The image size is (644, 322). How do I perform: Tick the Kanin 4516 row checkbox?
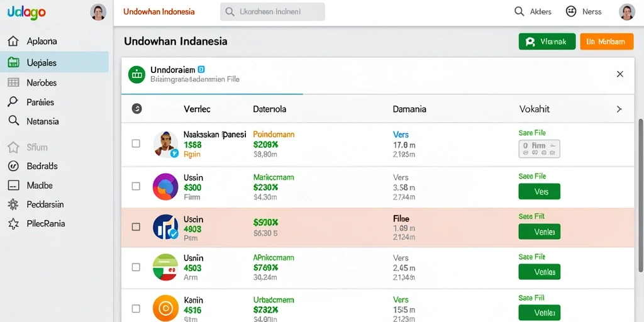(x=136, y=308)
